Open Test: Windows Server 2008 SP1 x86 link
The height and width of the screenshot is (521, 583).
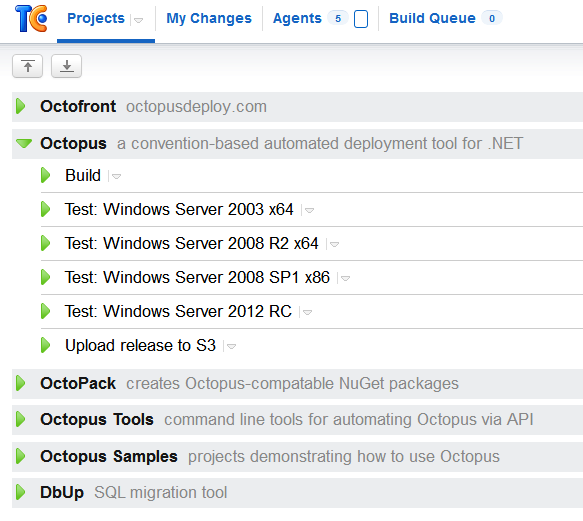pyautogui.click(x=197, y=277)
